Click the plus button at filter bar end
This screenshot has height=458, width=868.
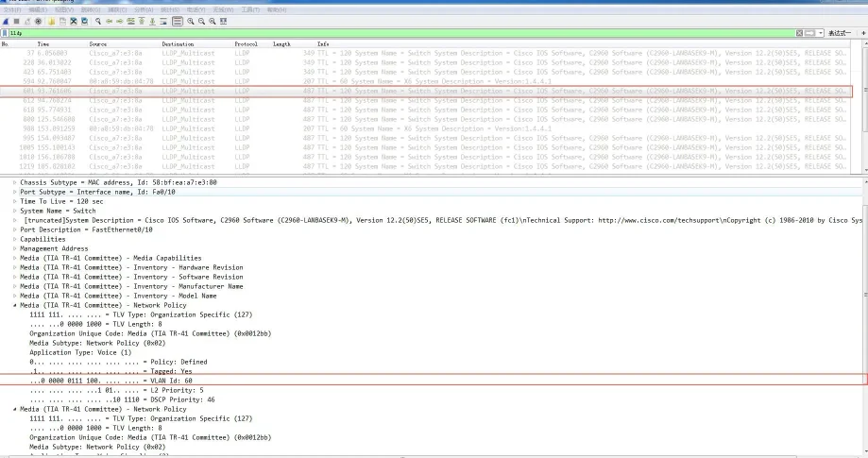(861, 33)
